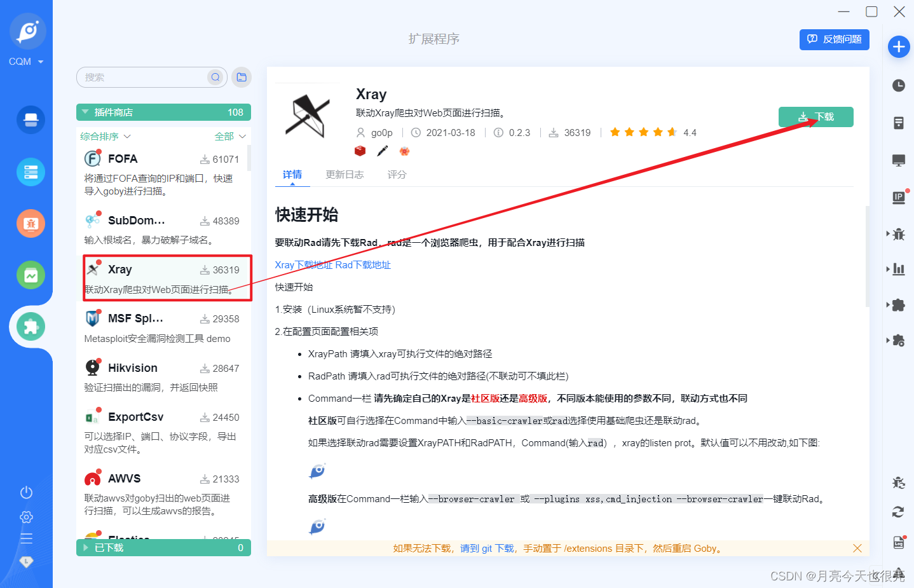Click the red cube tag icon under Xray
The image size is (914, 588).
click(x=360, y=151)
